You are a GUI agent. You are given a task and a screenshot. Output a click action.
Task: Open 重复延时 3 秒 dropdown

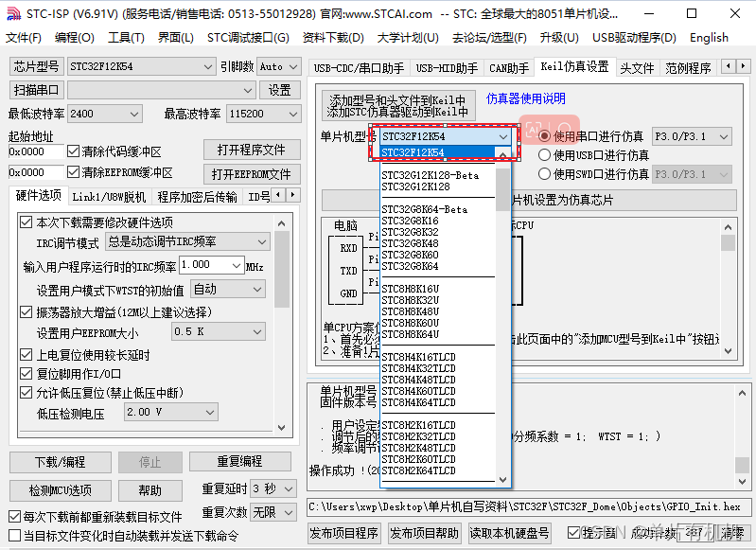[273, 488]
